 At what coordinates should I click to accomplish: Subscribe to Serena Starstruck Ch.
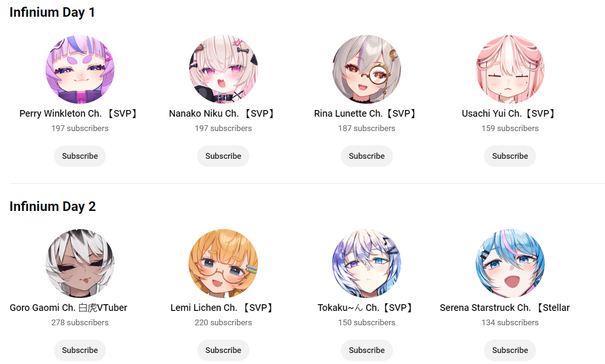(510, 350)
